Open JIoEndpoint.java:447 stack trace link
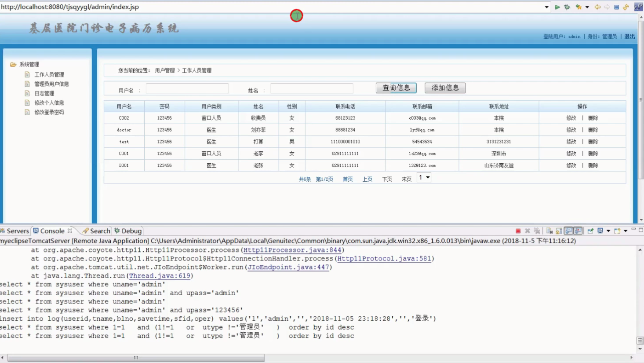This screenshot has height=363, width=644. [288, 267]
